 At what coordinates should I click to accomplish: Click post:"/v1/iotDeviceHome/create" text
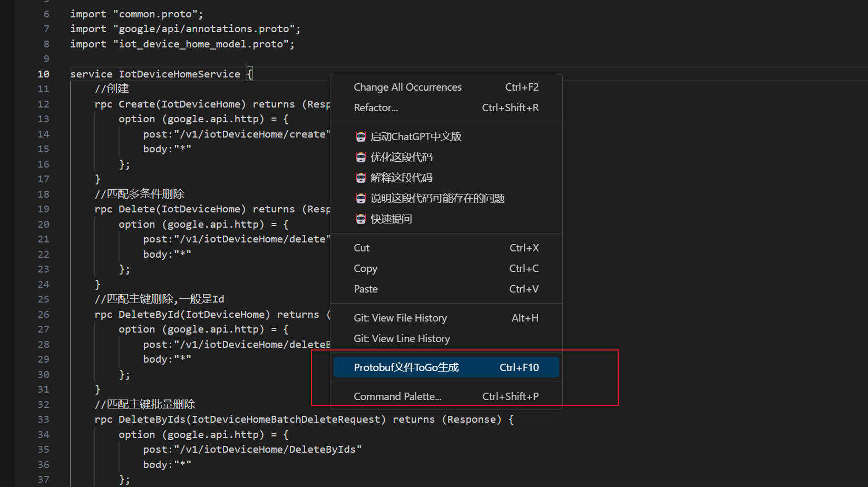click(237, 134)
